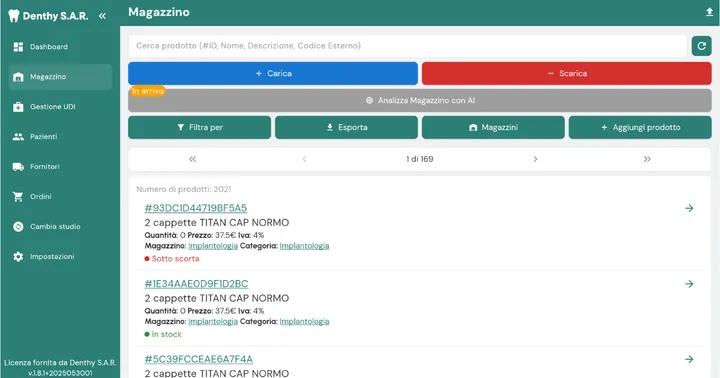The height and width of the screenshot is (378, 720).
Task: Open Ordini section
Action: (x=61, y=197)
